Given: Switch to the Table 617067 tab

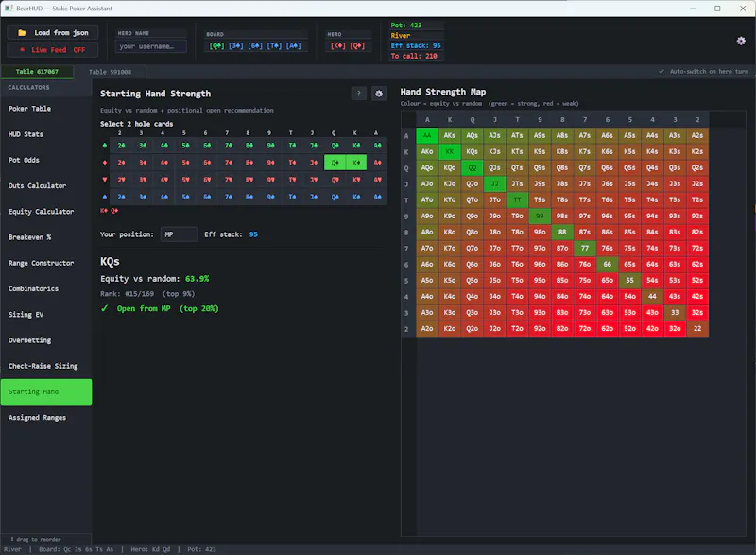Looking at the screenshot, I should [x=37, y=71].
